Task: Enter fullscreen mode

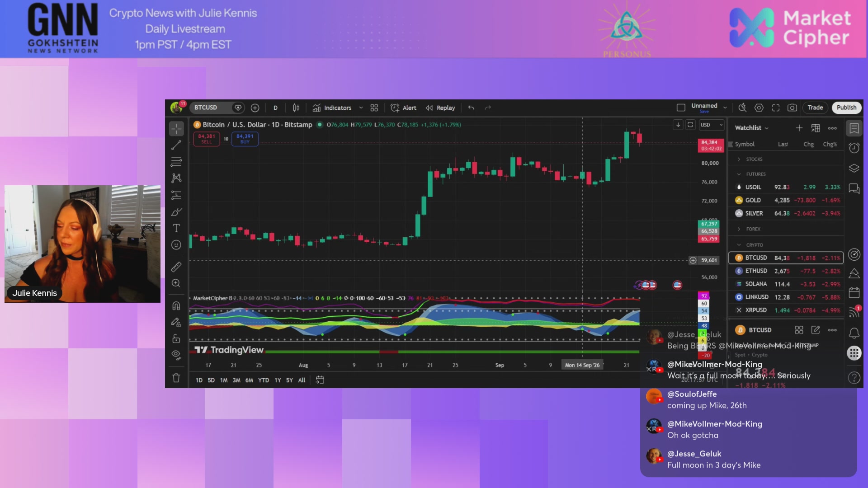Action: point(776,108)
